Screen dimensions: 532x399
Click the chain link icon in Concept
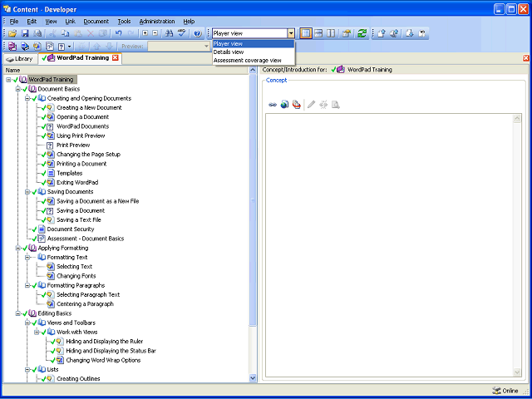point(273,105)
